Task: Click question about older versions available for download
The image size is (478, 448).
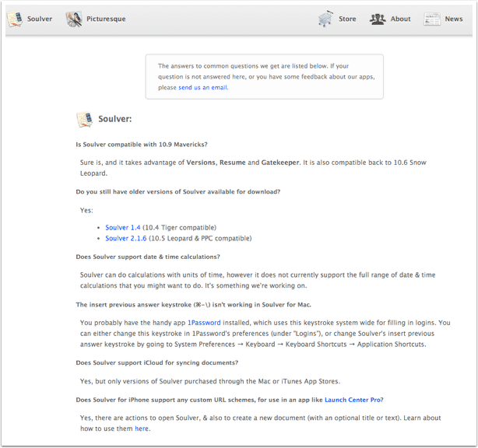Action: click(178, 192)
